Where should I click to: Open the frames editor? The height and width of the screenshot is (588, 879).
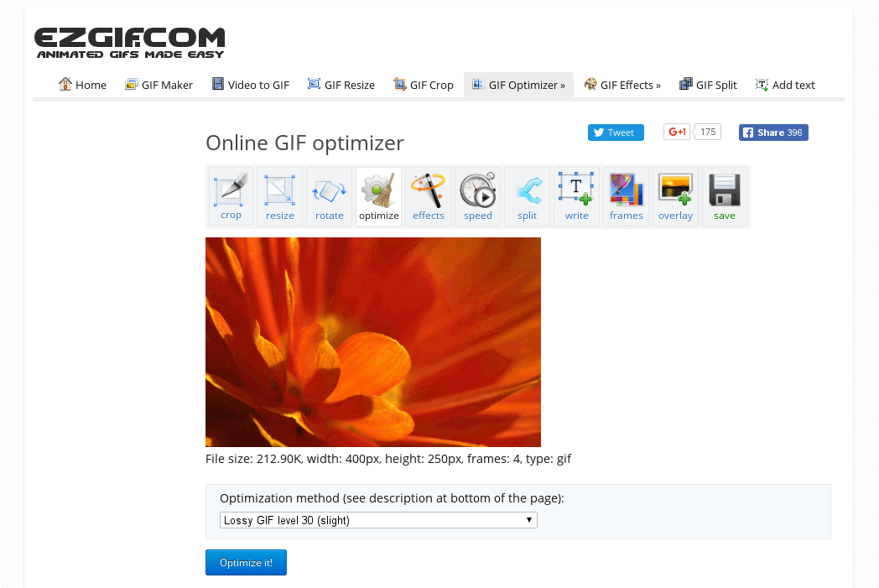pyautogui.click(x=626, y=195)
